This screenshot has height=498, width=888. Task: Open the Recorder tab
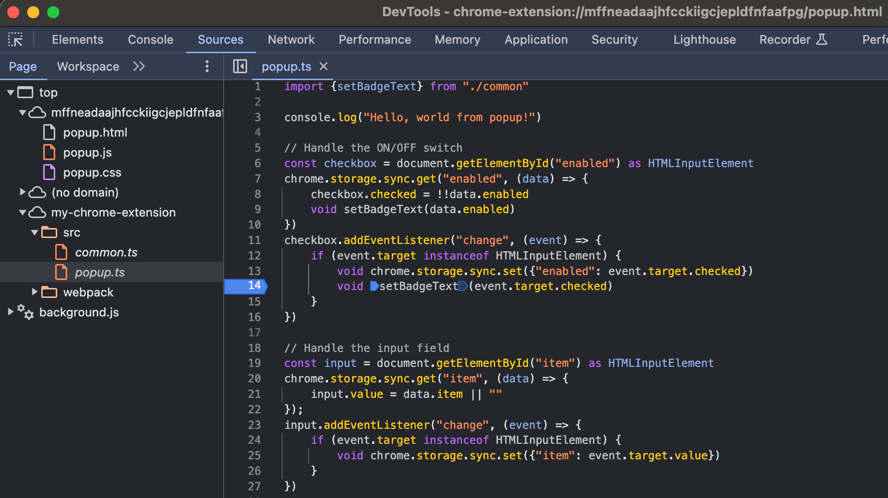point(785,40)
